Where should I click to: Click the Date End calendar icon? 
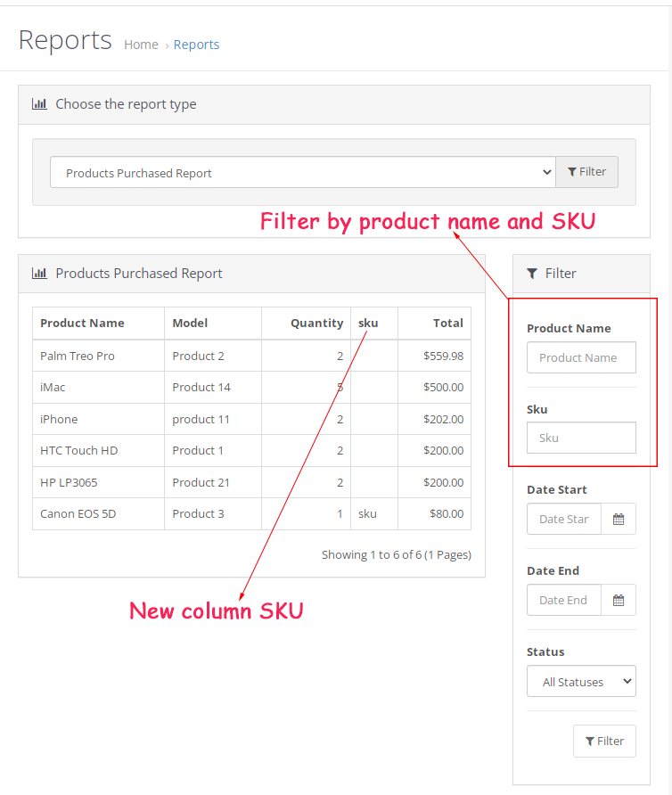(619, 600)
